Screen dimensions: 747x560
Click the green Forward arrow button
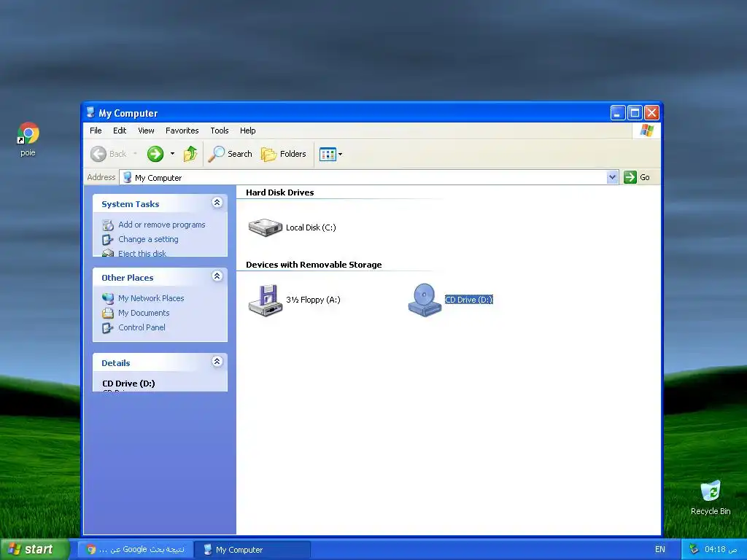point(155,154)
